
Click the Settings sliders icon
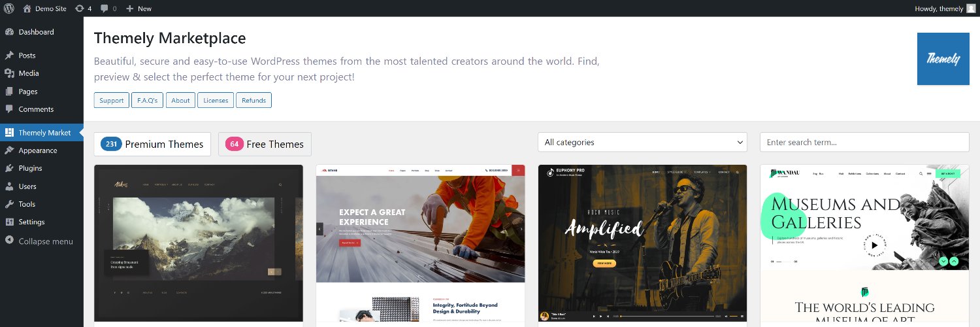point(9,222)
